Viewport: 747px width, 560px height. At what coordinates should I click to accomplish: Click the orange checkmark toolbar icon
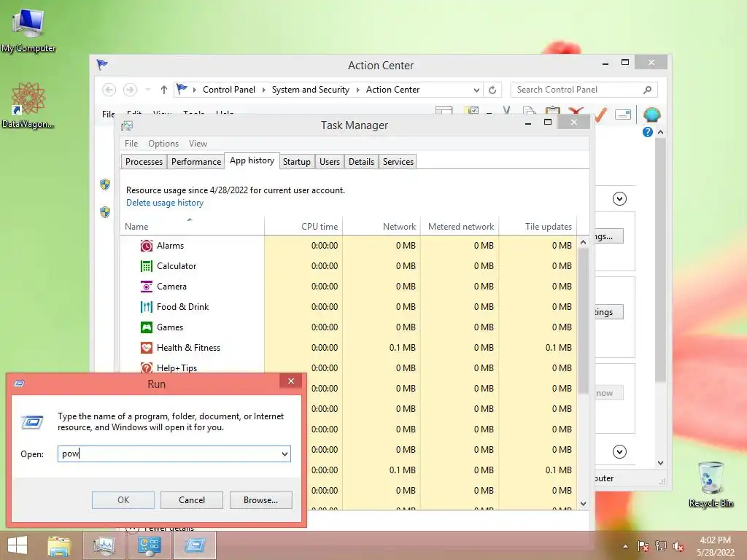[601, 114]
